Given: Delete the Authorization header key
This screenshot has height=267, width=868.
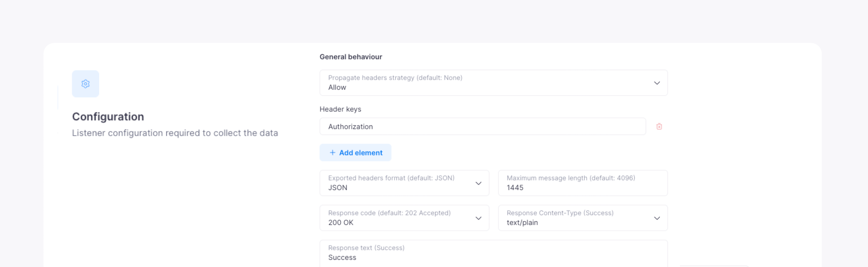Looking at the screenshot, I should tap(659, 126).
